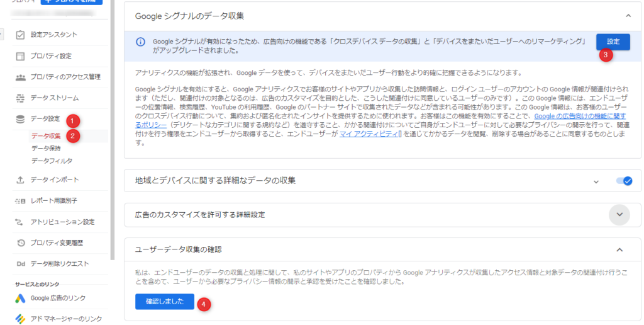
Task: Expand 地域とデバイス section with chevron
Action: coord(596,181)
